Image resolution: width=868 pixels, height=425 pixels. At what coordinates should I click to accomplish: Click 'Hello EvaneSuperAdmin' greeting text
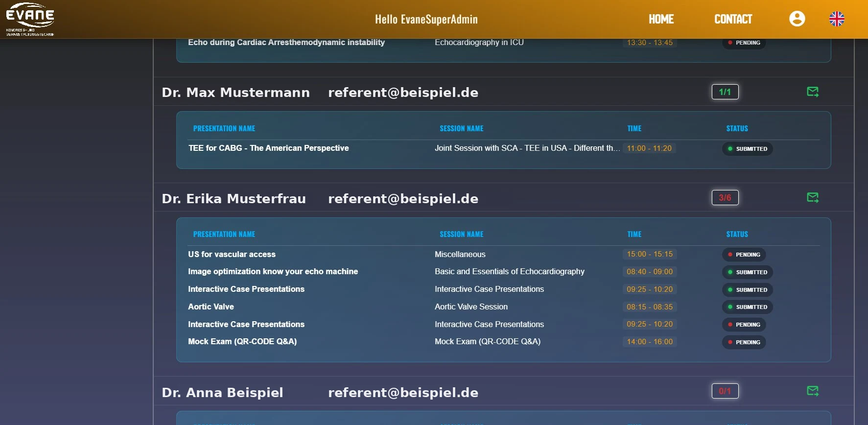pos(426,19)
